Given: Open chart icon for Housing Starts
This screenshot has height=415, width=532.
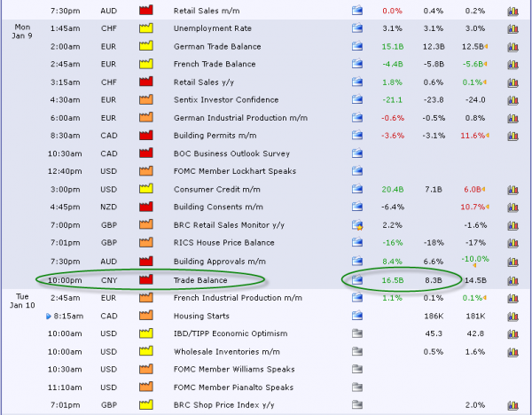Looking at the screenshot, I should click(x=512, y=316).
